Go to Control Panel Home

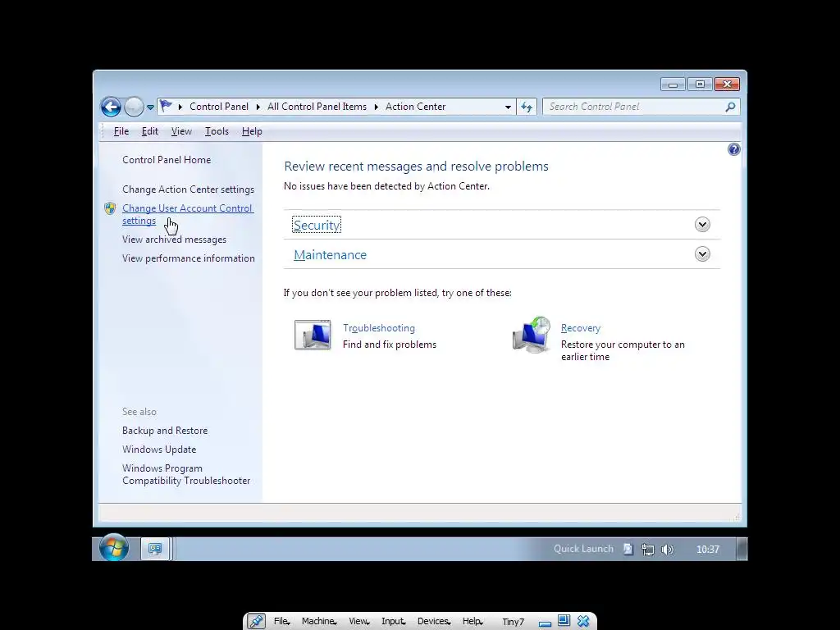click(167, 160)
